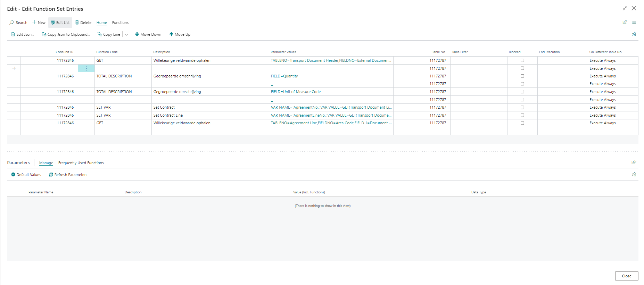This screenshot has width=644, height=285.
Task: Expand the Copy Line dropdown chevron
Action: (x=126, y=34)
